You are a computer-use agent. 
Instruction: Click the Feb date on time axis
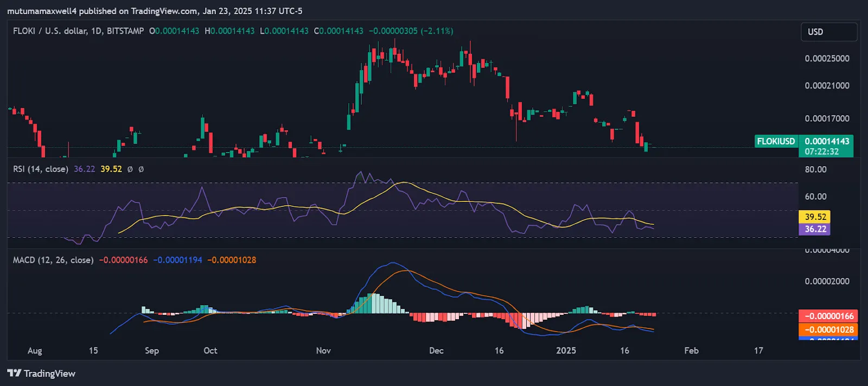[x=691, y=351]
